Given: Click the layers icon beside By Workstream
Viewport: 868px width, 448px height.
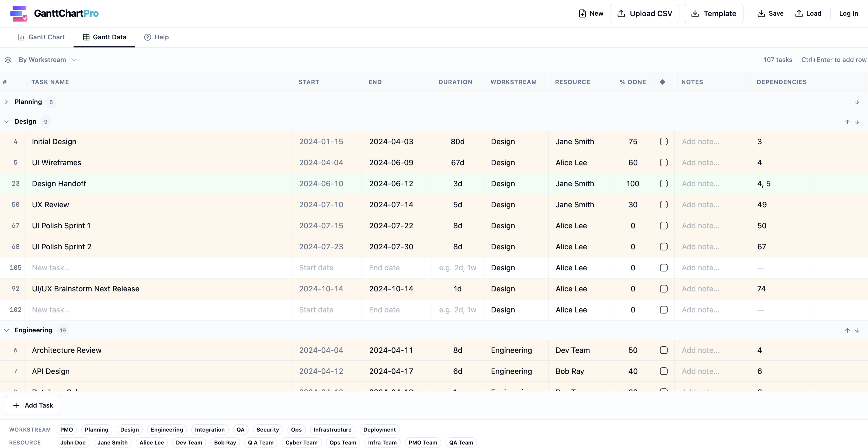Looking at the screenshot, I should [x=8, y=60].
